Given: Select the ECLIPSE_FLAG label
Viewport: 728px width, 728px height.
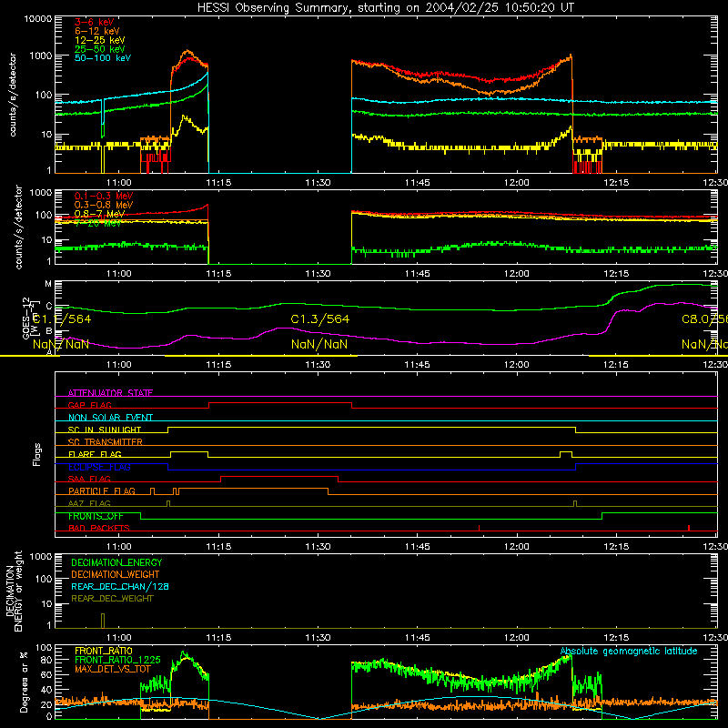Looking at the screenshot, I should coord(99,467).
